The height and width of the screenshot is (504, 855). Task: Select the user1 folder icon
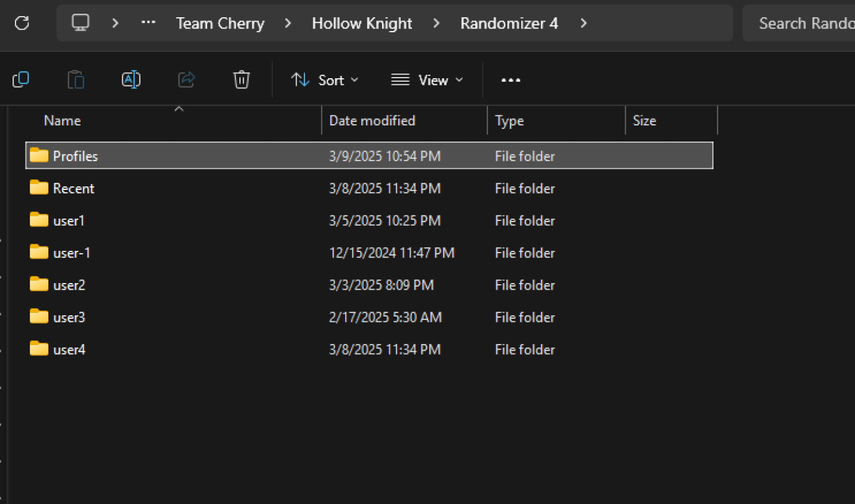39,220
